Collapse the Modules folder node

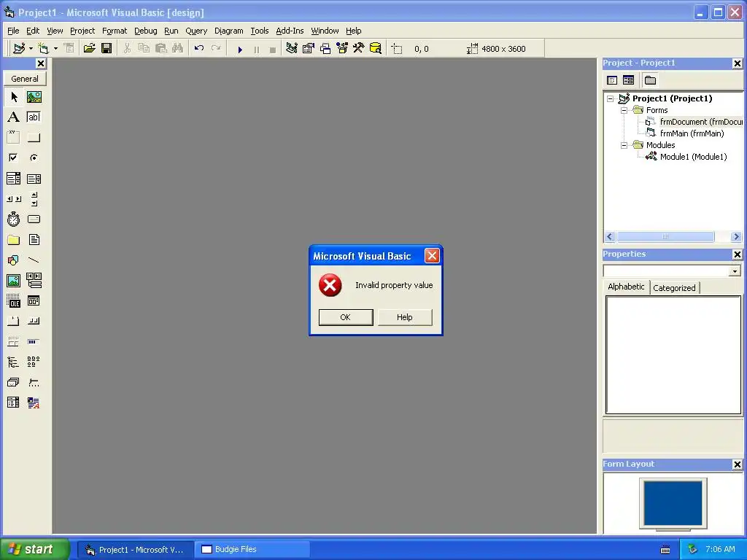pyautogui.click(x=624, y=146)
